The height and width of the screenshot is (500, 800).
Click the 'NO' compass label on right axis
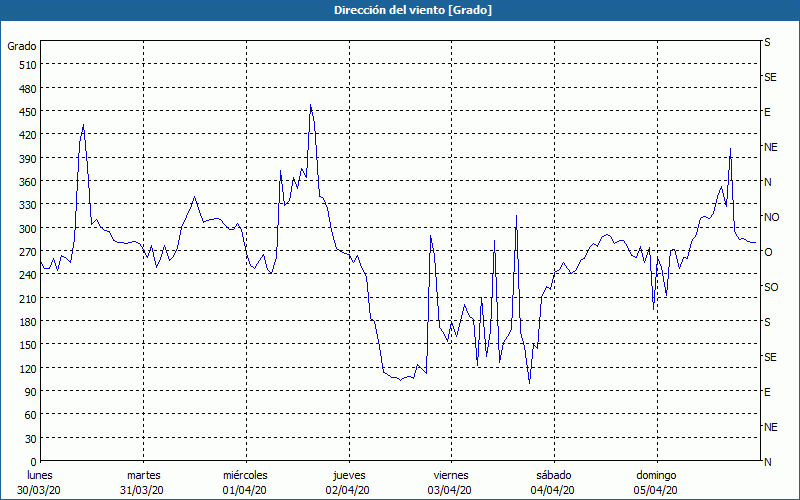(771, 217)
